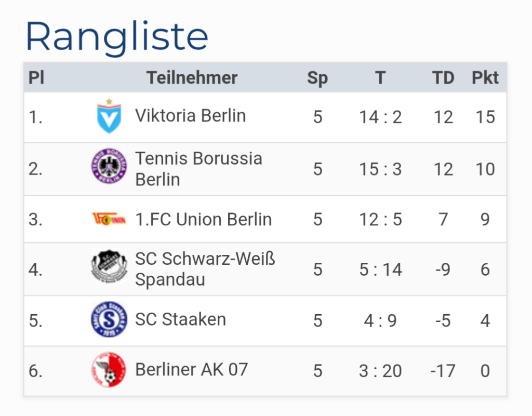
Task: Click the Pkt column header
Action: click(485, 78)
